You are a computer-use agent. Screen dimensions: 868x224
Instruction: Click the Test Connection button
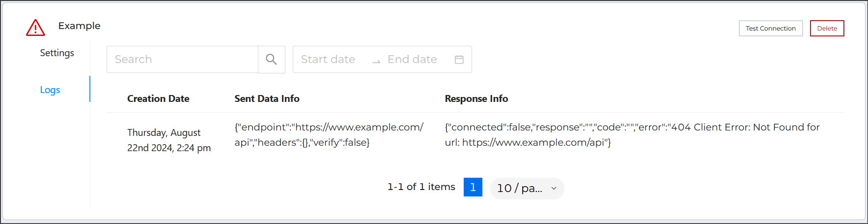click(771, 28)
